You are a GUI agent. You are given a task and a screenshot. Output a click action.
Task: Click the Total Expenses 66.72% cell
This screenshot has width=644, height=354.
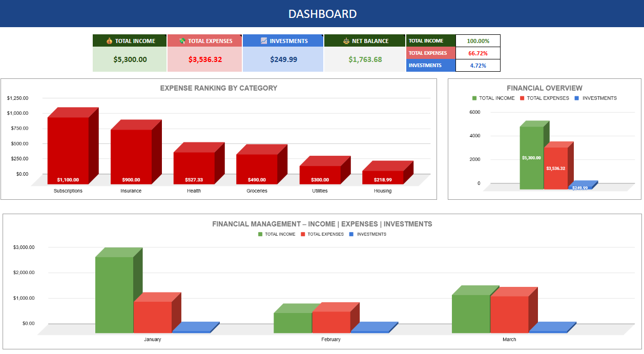pyautogui.click(x=477, y=53)
